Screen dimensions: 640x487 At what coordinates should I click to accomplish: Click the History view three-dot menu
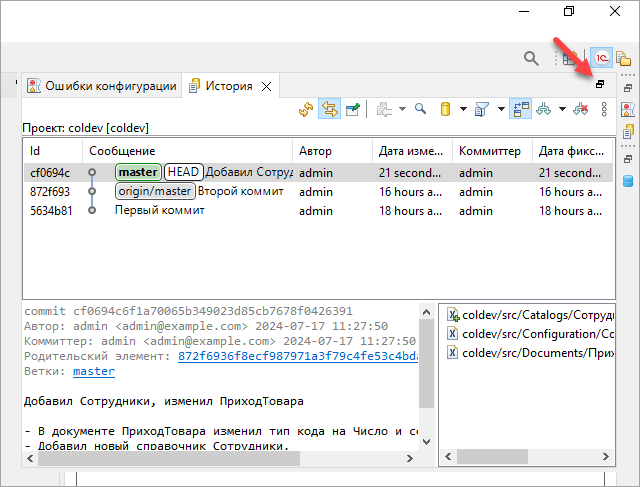click(604, 109)
